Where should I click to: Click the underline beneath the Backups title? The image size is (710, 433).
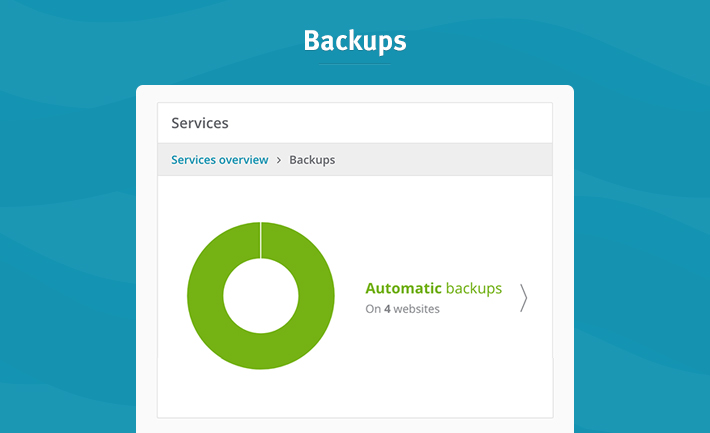tap(354, 64)
